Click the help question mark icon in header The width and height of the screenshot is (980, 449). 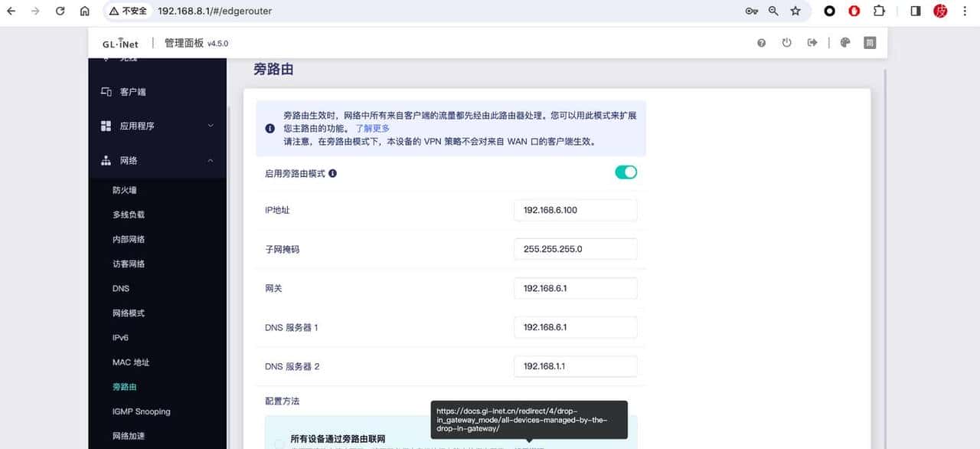click(761, 43)
